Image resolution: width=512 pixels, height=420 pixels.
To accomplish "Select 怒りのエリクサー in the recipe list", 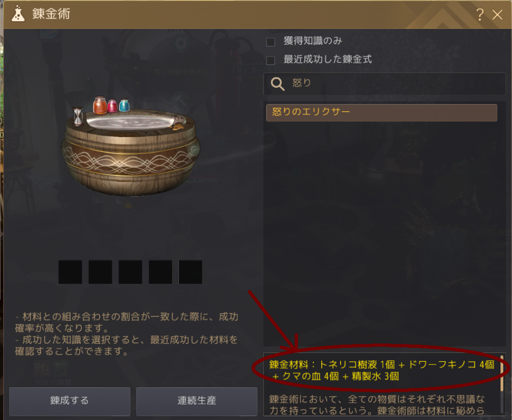I will coord(381,113).
